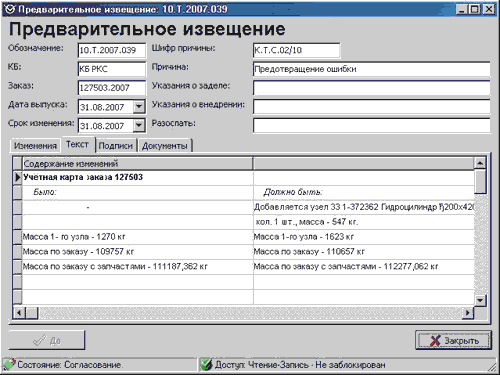Viewport: 500px width, 375px height.
Task: Click cell Масса по заказу - 110657 кг
Action: pyautogui.click(x=364, y=252)
